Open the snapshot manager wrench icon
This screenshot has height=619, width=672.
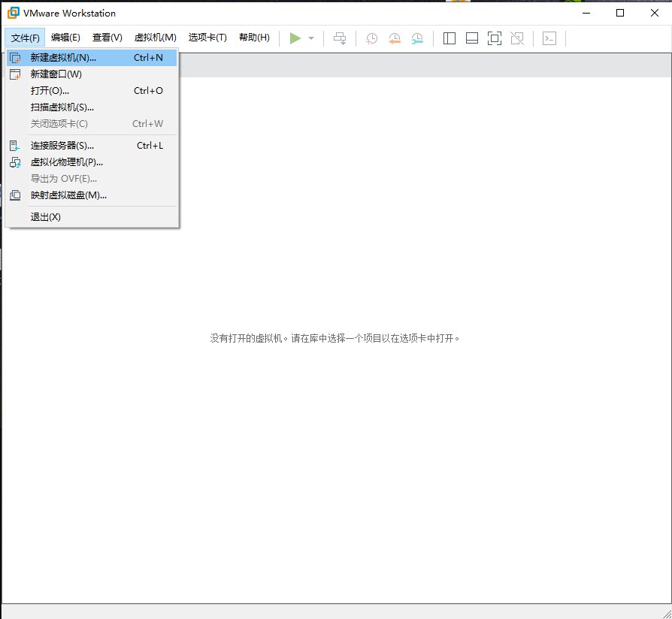tap(417, 38)
